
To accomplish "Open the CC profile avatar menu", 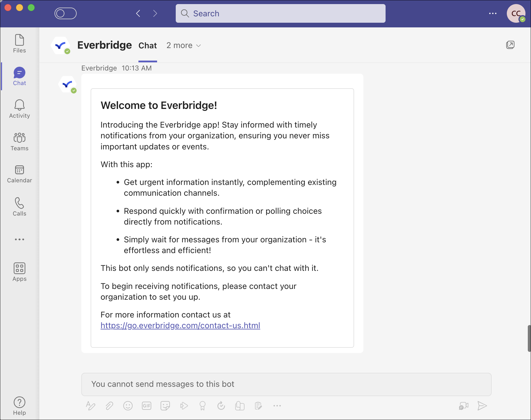I will [x=516, y=13].
